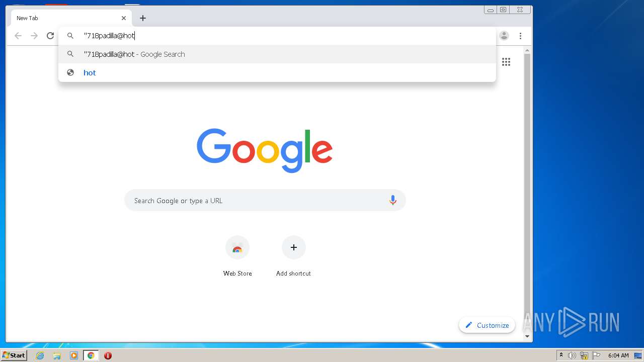This screenshot has height=362, width=644.
Task: Launch Internet Explorer from the taskbar
Action: pos(40,355)
